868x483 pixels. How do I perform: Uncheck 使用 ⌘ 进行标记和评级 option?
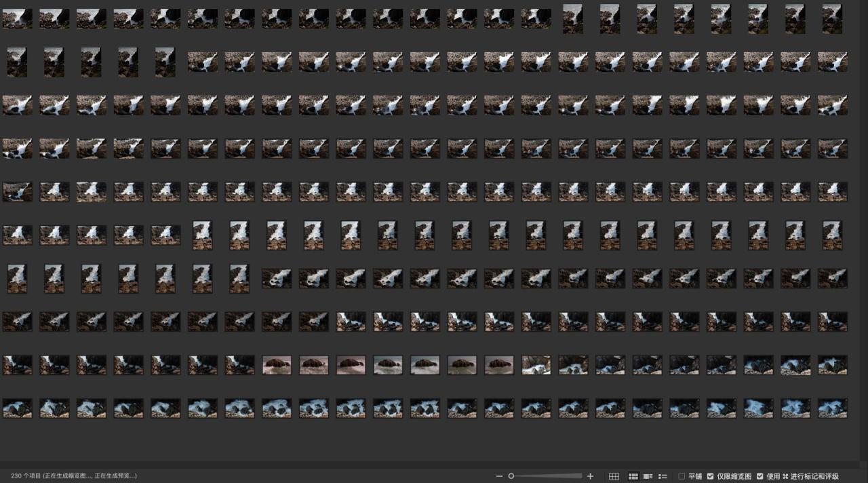pos(759,476)
